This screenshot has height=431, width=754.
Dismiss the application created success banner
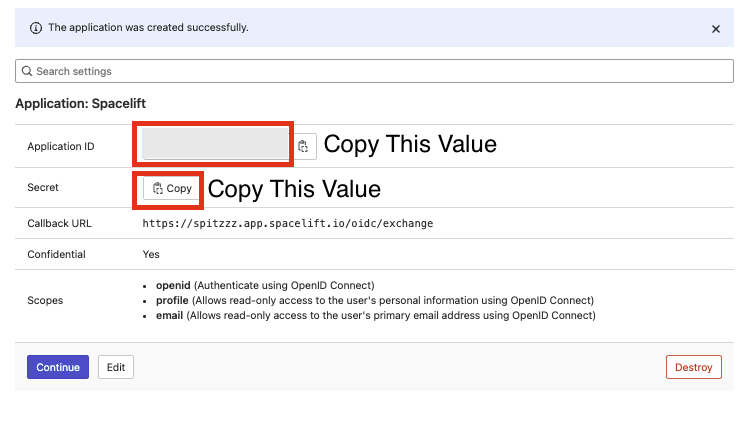[715, 29]
